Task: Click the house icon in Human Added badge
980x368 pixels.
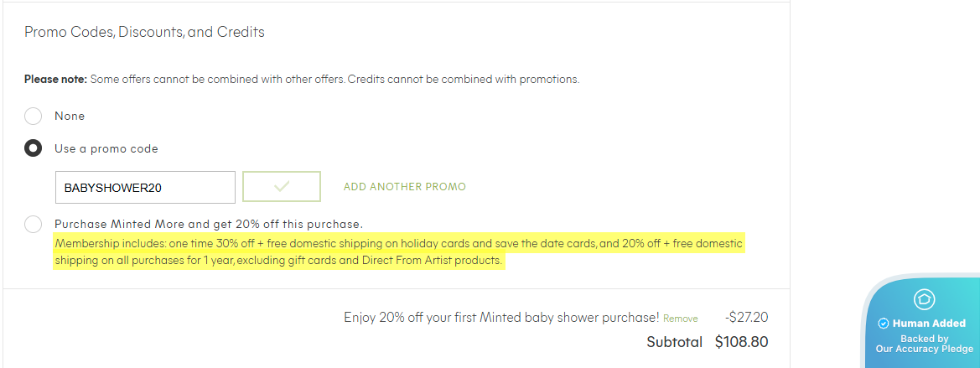Action: pyautogui.click(x=925, y=299)
